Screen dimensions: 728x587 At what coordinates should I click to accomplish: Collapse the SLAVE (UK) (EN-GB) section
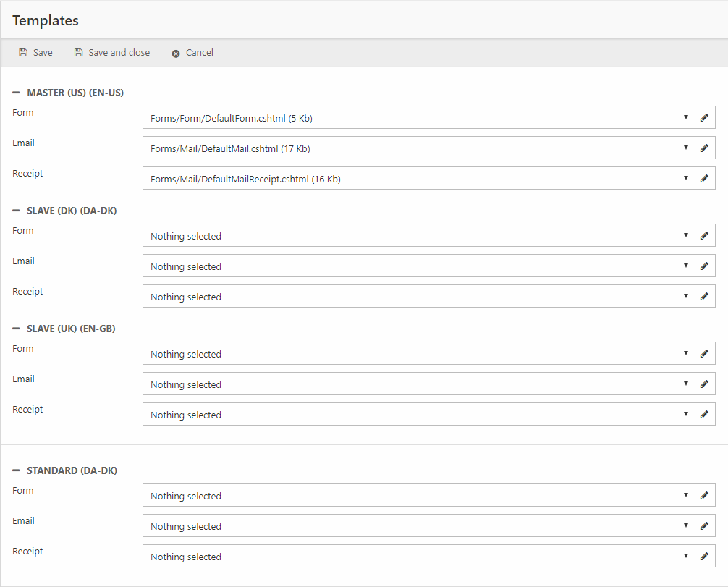(x=17, y=329)
